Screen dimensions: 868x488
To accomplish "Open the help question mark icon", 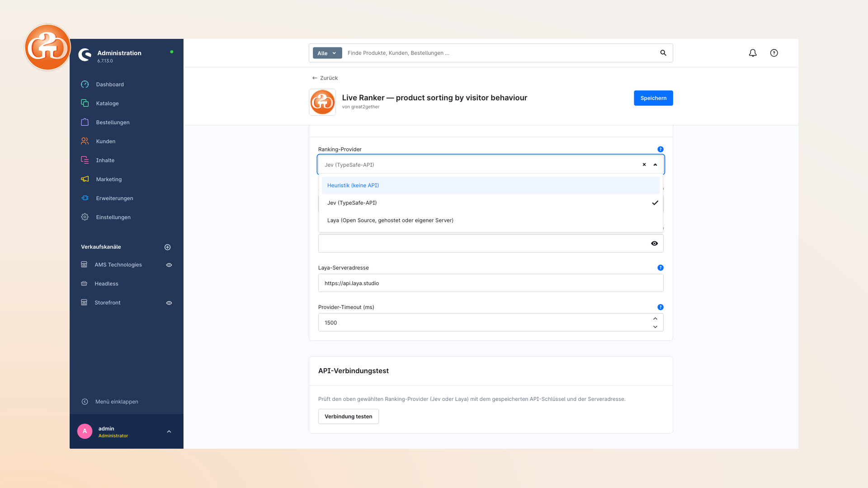I will (x=774, y=53).
